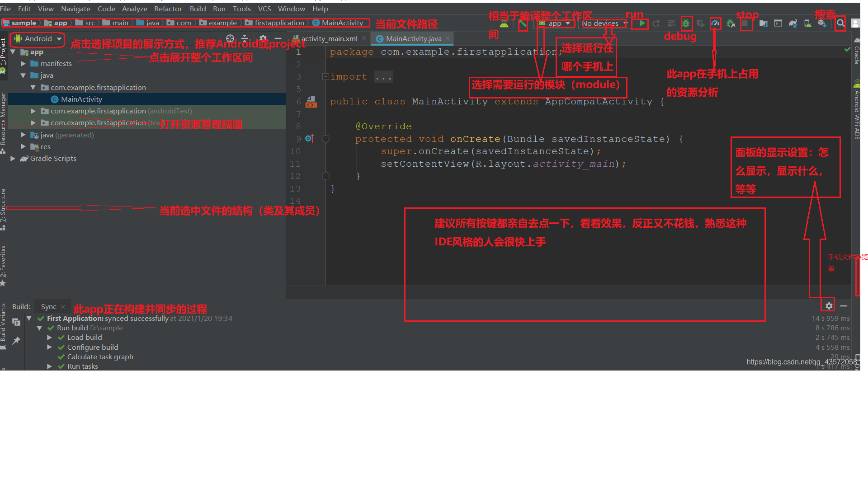Viewport: 868px width, 488px height.
Task: Open the Profiler gauge icon
Action: point(715,23)
